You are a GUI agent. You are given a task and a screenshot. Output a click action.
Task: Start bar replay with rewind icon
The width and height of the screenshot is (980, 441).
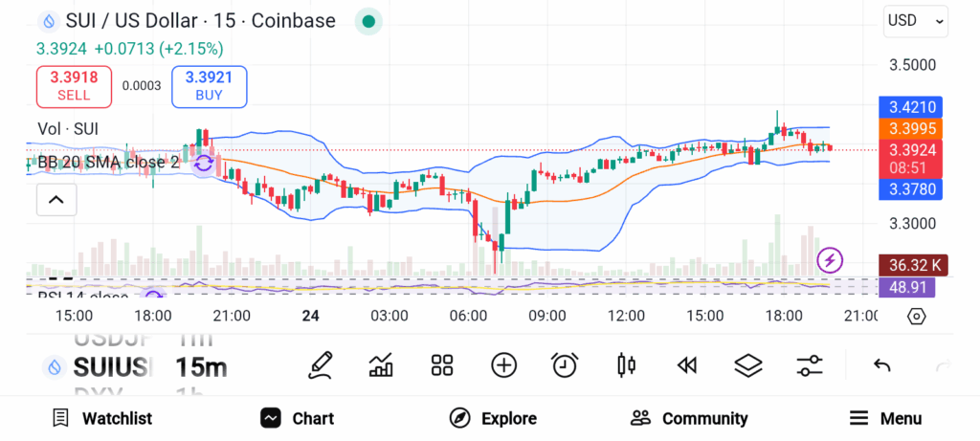pyautogui.click(x=686, y=364)
